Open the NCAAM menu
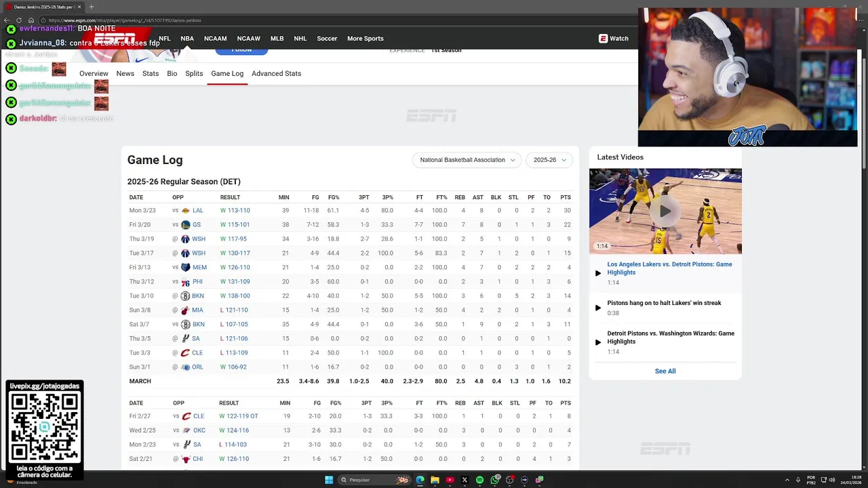The height and width of the screenshot is (488, 868). click(216, 39)
